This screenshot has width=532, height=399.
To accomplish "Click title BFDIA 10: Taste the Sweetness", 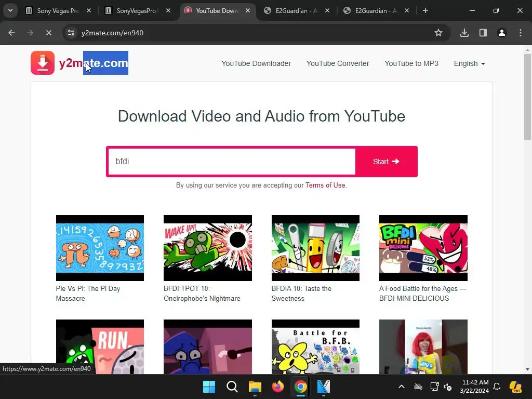I will (x=301, y=294).
